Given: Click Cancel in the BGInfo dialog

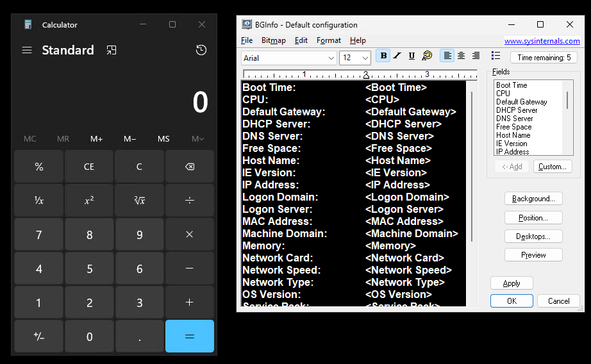Looking at the screenshot, I should coord(558,301).
